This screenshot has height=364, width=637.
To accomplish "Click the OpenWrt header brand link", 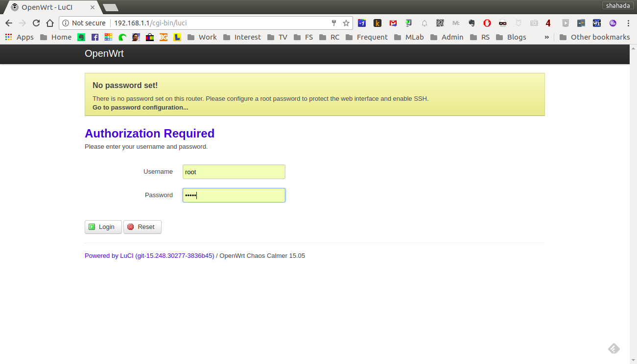I will 104,54.
